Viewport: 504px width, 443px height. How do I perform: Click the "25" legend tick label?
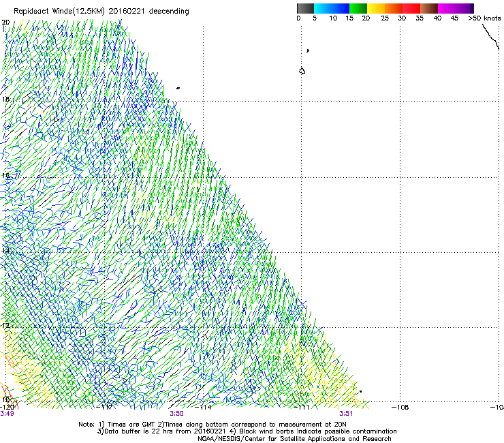coord(385,18)
